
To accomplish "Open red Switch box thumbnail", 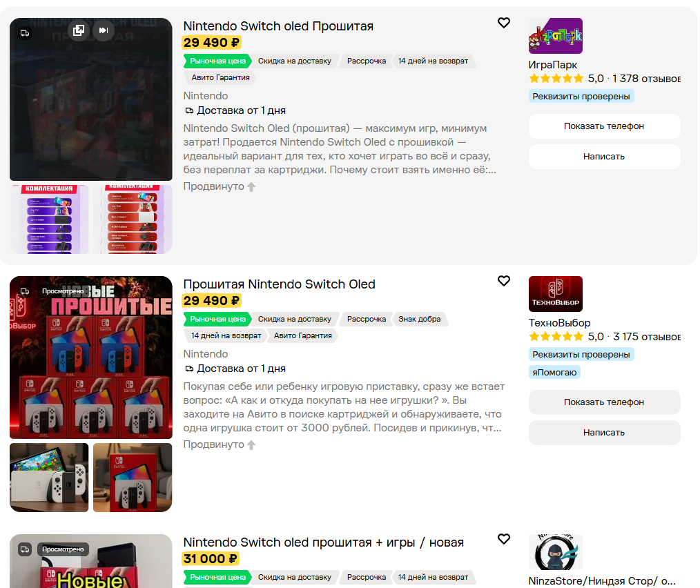I will 133,478.
